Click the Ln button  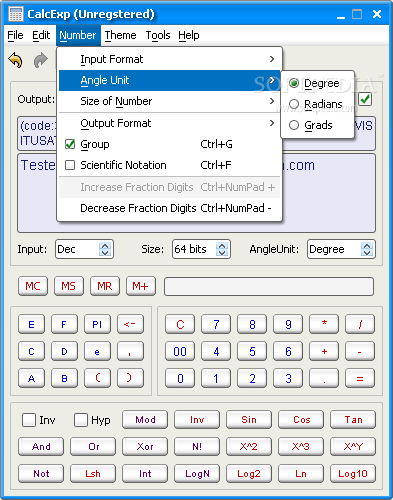(301, 473)
